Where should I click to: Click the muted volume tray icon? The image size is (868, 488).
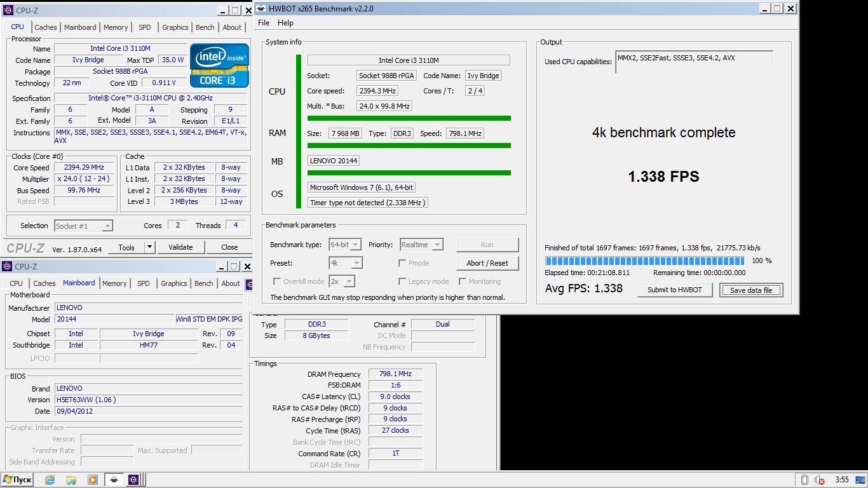coord(820,480)
